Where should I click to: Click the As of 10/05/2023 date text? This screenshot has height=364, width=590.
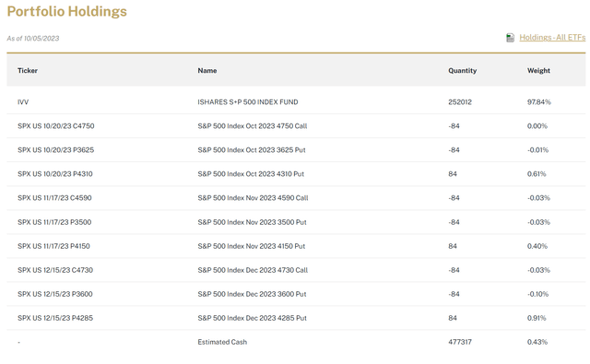(x=33, y=39)
